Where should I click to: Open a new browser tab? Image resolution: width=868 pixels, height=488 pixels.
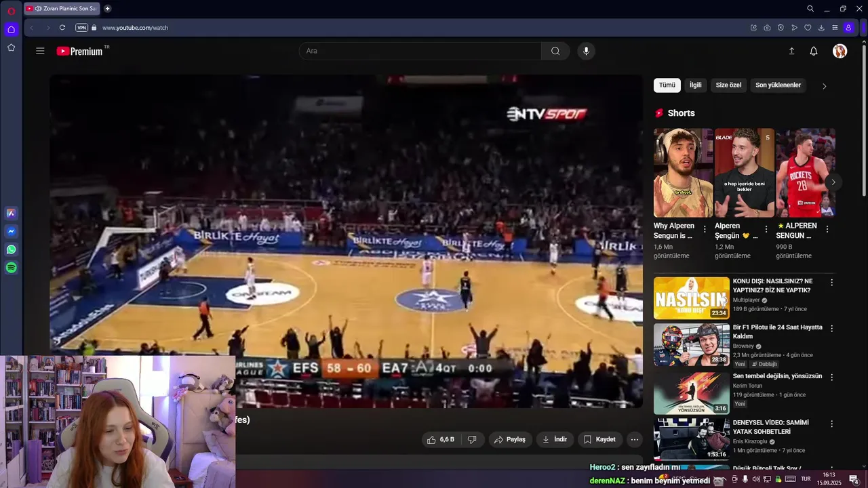tap(107, 9)
